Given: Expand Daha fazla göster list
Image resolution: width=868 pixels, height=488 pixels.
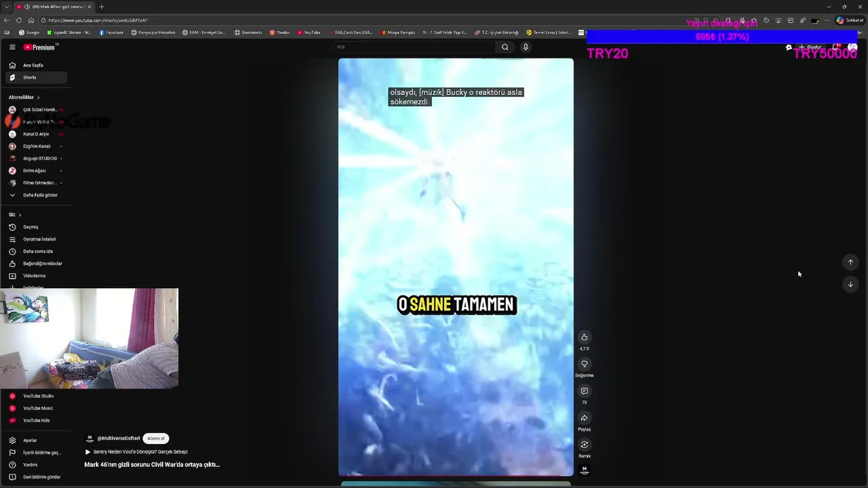Looking at the screenshot, I should [35, 195].
